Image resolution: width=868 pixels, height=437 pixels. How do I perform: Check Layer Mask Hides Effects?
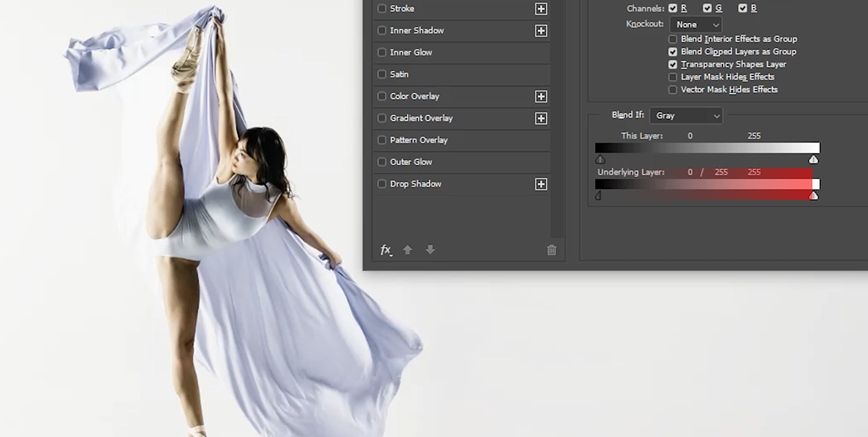click(673, 76)
